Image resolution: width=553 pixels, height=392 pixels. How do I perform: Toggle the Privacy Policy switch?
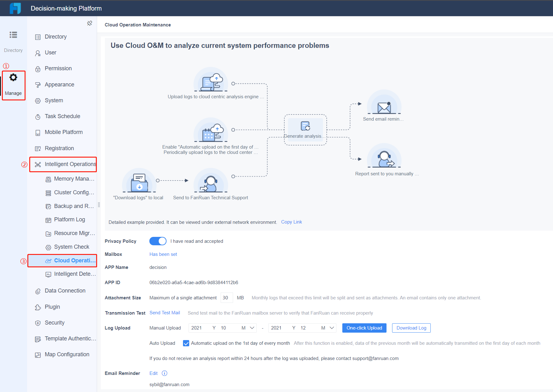coord(158,241)
